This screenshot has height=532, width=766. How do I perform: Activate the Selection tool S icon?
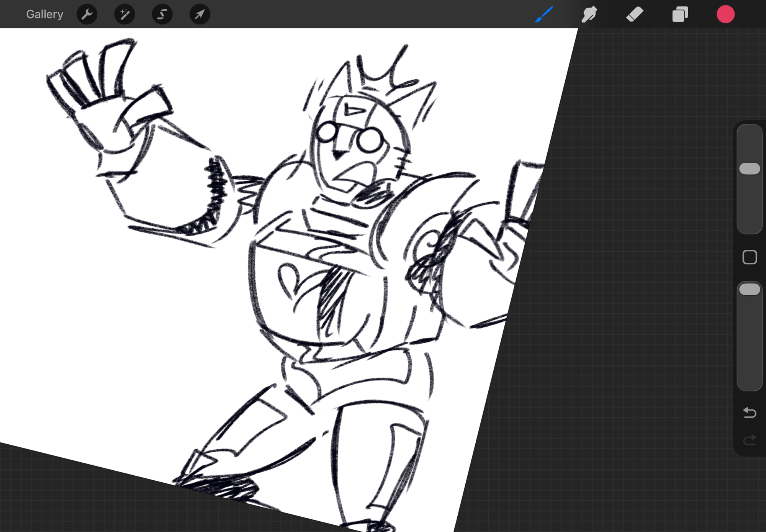(x=162, y=15)
